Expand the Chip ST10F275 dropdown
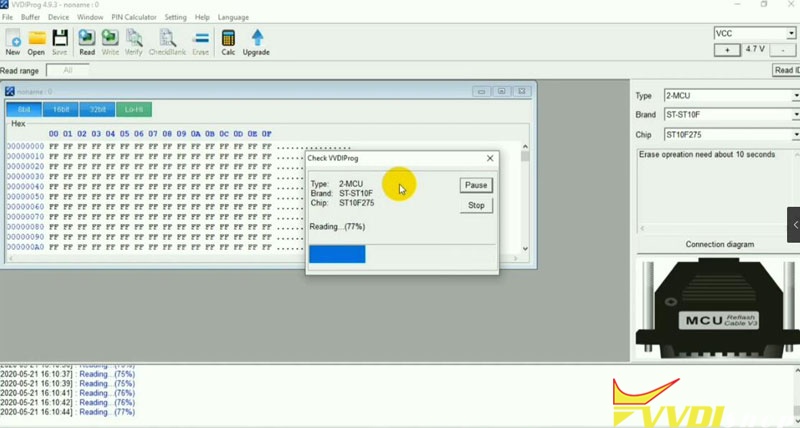800x428 pixels. tap(795, 135)
